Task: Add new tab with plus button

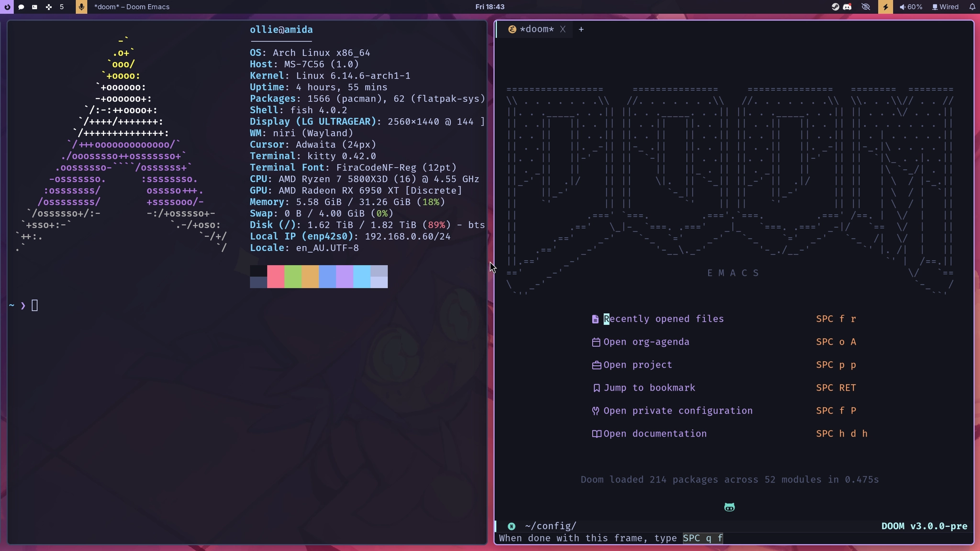Action: [x=581, y=29]
